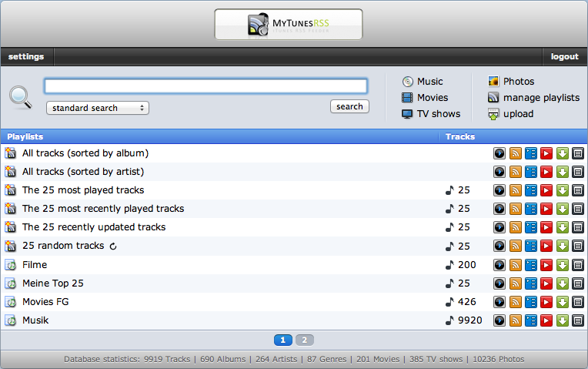Click the magnifying glass icon beside the search field
588x369 pixels.
(x=21, y=97)
